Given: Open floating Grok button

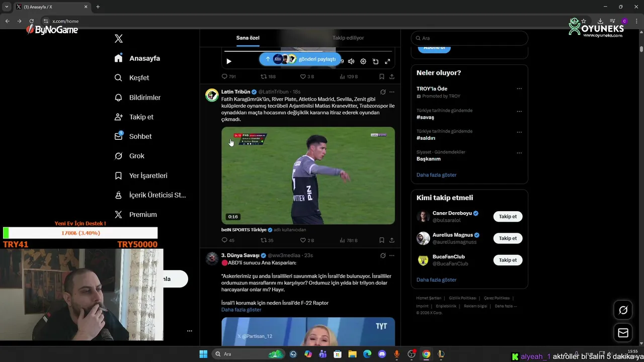Looking at the screenshot, I should click(623, 310).
